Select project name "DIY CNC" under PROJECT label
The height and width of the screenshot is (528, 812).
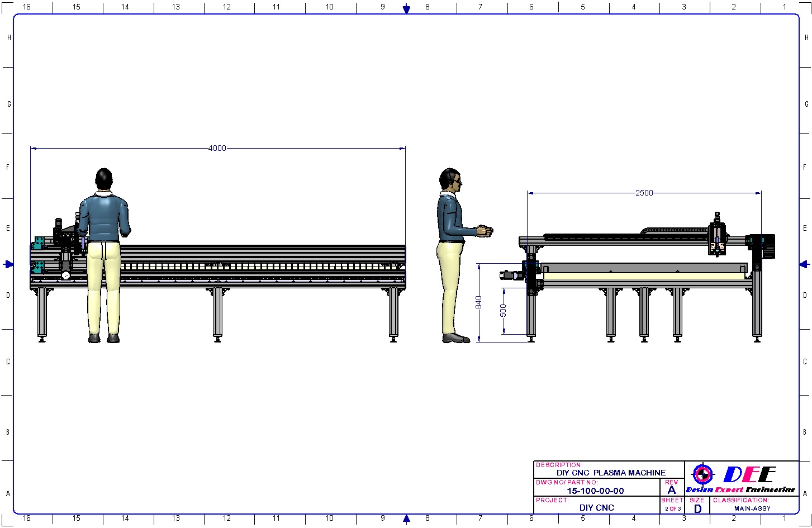(x=597, y=508)
